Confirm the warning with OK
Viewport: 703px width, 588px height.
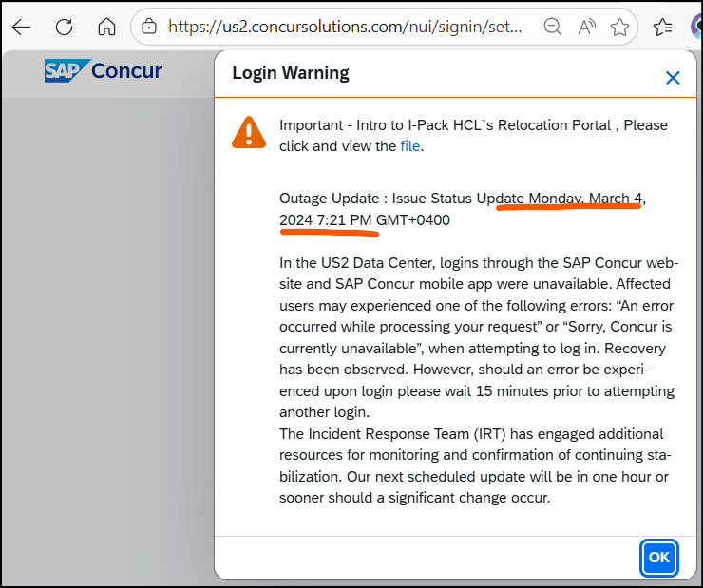tap(658, 557)
